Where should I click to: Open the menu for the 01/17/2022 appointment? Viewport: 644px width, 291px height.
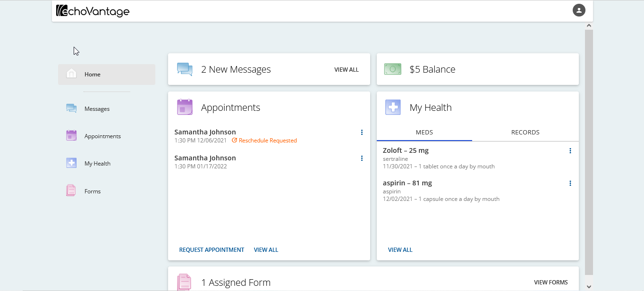(362, 158)
